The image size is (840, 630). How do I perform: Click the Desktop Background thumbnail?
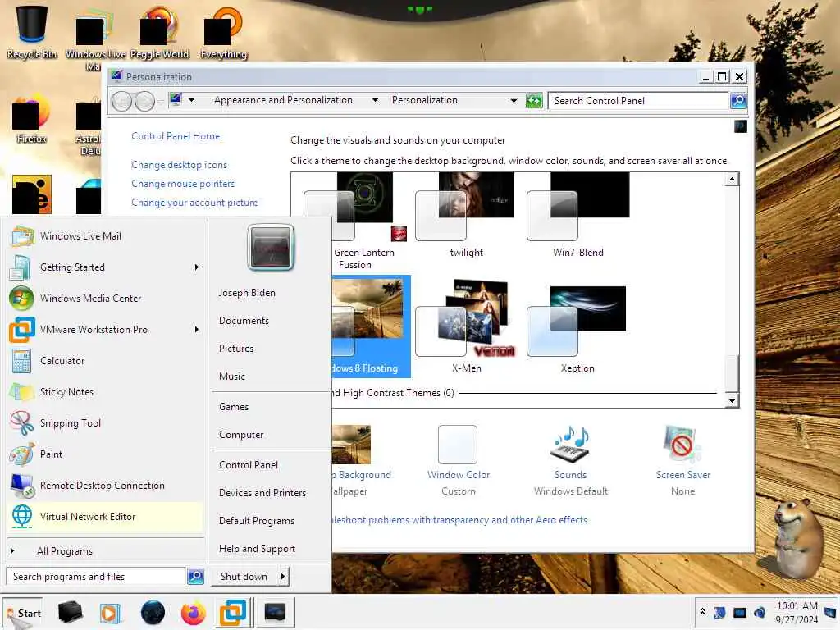[x=351, y=445]
